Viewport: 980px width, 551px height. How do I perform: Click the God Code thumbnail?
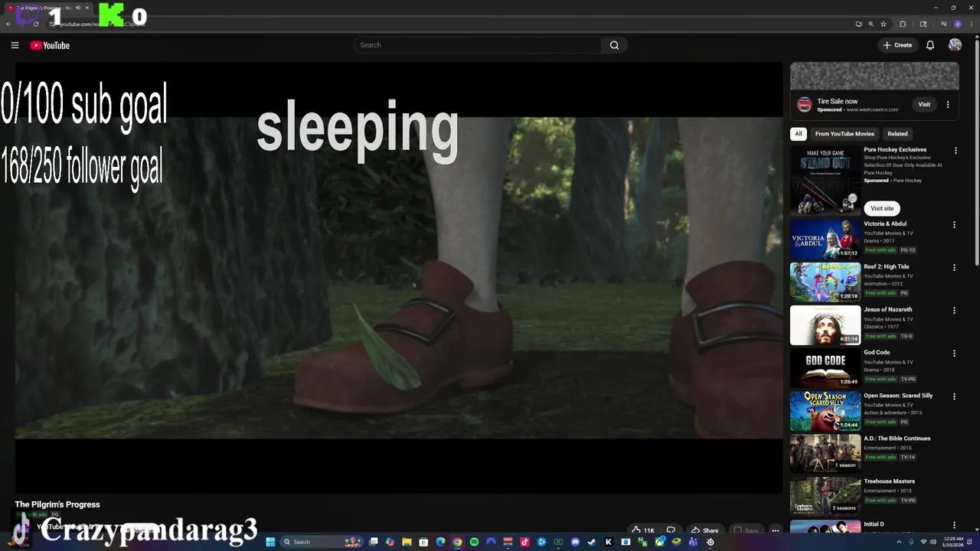[825, 367]
